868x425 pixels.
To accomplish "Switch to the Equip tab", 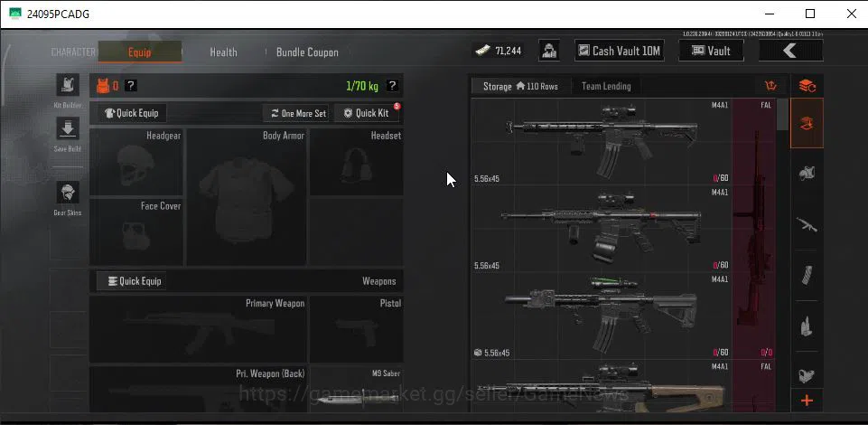I will 139,52.
